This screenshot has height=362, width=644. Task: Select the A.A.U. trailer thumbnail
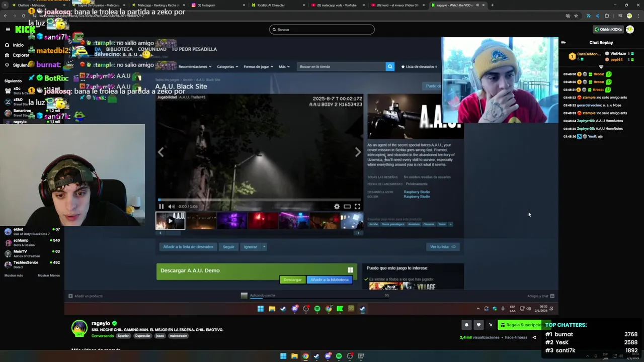170,221
